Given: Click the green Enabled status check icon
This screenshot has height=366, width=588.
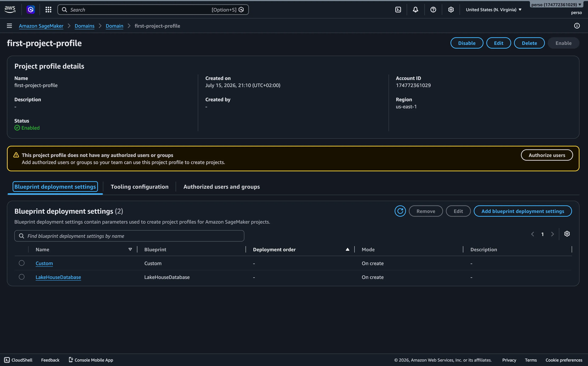Looking at the screenshot, I should tap(17, 128).
